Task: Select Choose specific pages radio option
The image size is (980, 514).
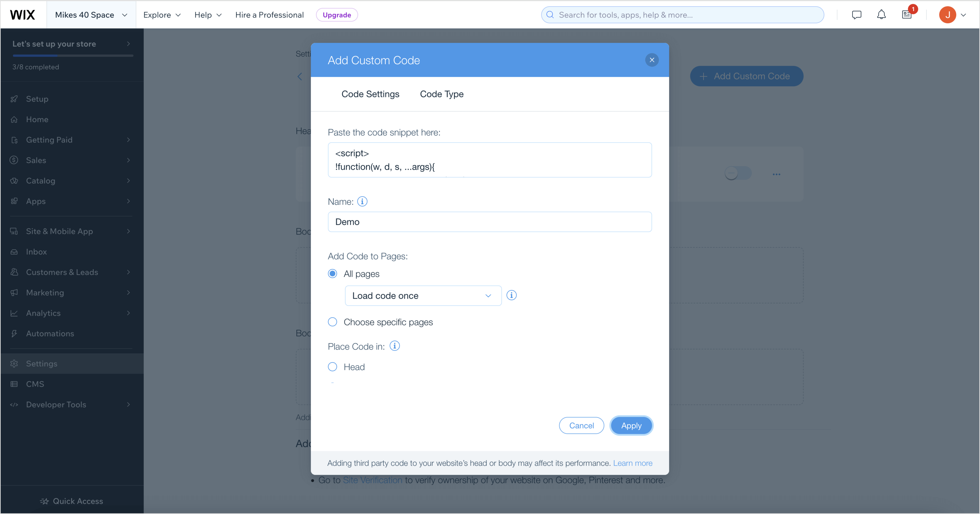Action: click(333, 322)
